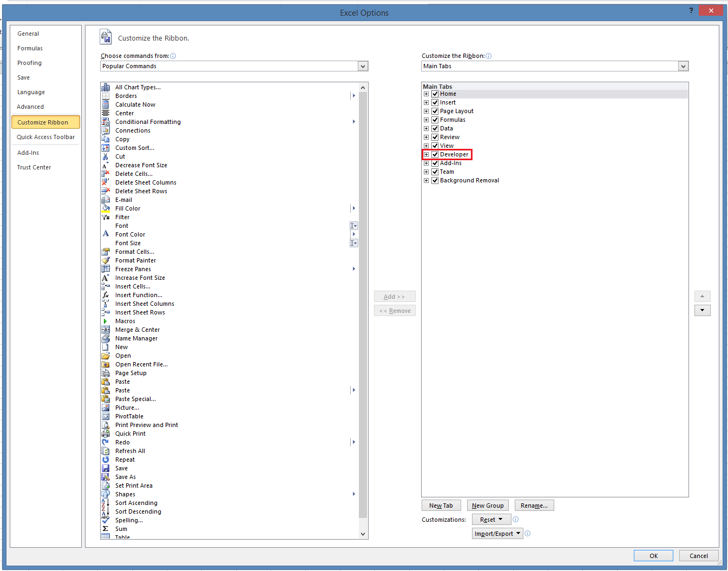Click the Conditional Formatting icon
Image resolution: width=728 pixels, height=571 pixels.
point(106,122)
